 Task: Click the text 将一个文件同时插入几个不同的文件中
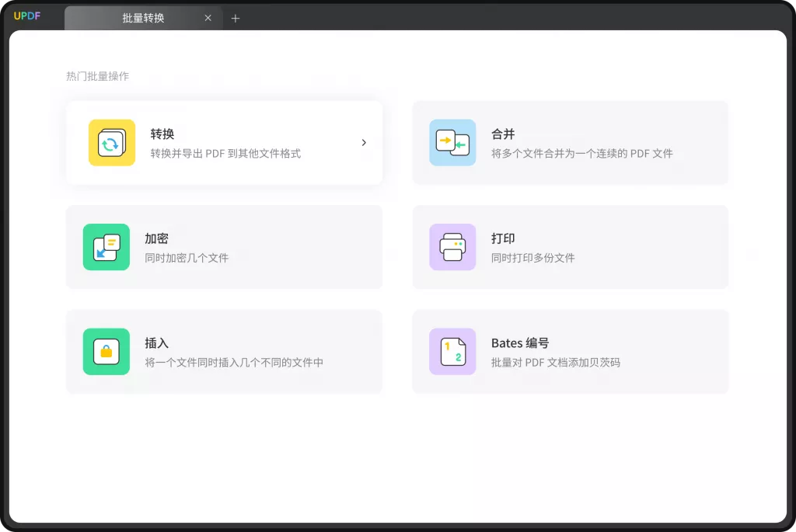(234, 362)
